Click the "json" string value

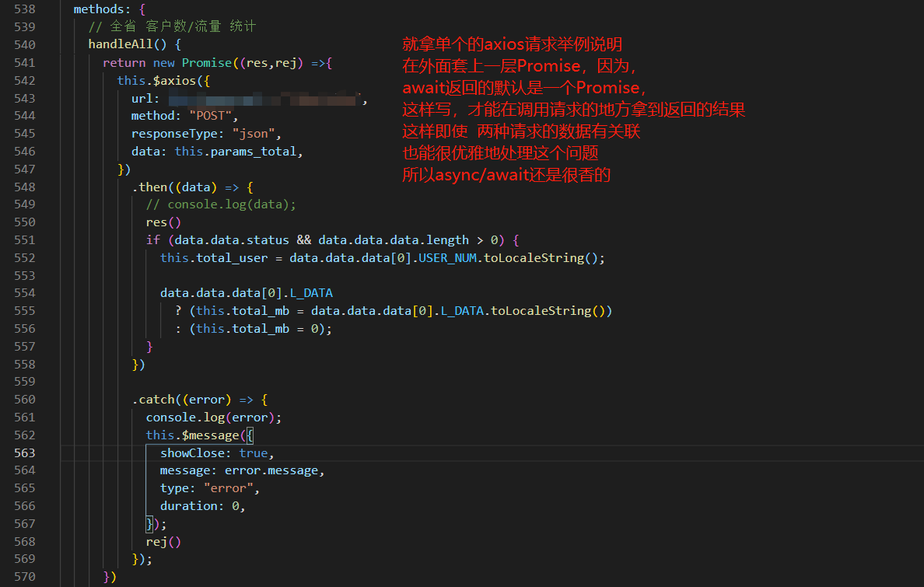(x=254, y=134)
